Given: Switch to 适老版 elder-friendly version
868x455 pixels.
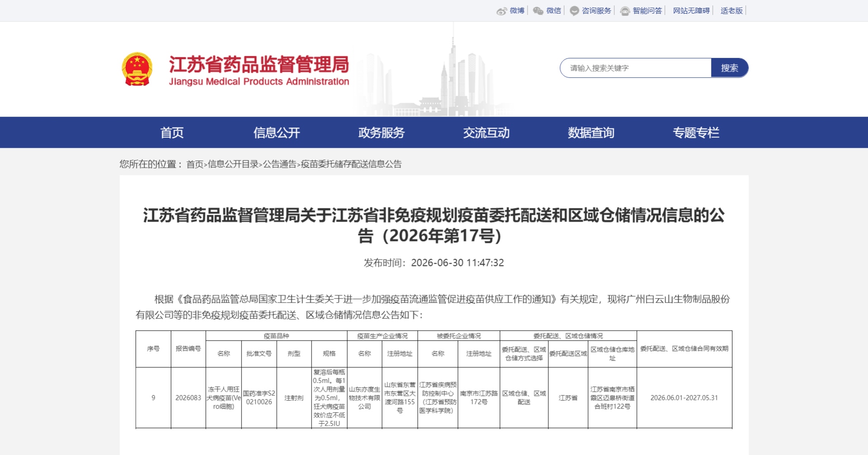Looking at the screenshot, I should click(731, 10).
